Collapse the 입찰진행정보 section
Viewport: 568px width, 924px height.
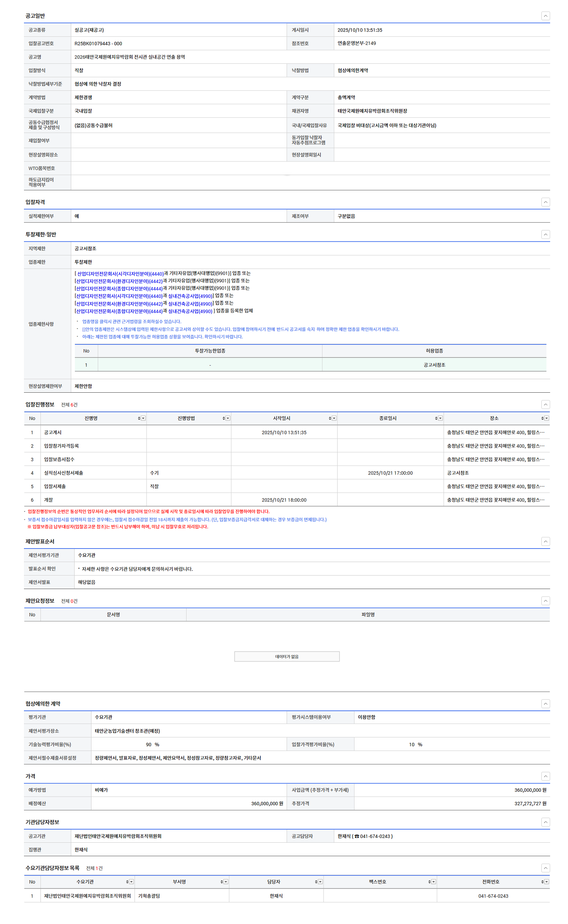click(545, 405)
